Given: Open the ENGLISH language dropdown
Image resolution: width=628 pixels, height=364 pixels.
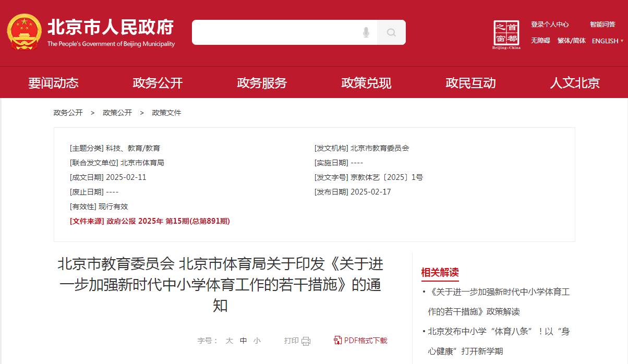Looking at the screenshot, I should [608, 41].
